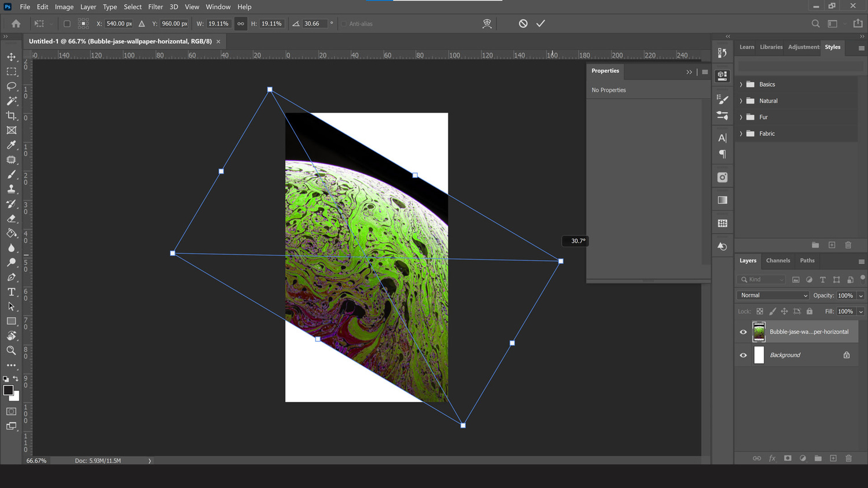Screen dimensions: 868x488
Task: Switch to the Libraries tab
Action: [x=771, y=47]
